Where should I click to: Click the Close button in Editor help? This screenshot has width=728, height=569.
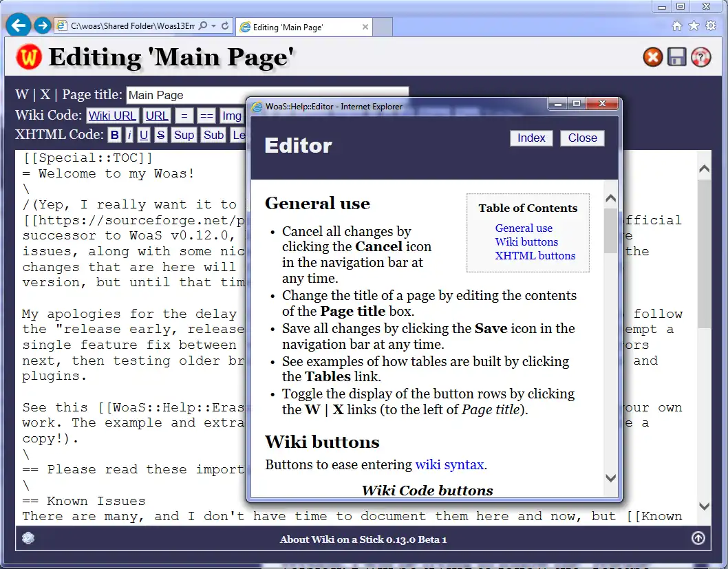pyautogui.click(x=582, y=138)
